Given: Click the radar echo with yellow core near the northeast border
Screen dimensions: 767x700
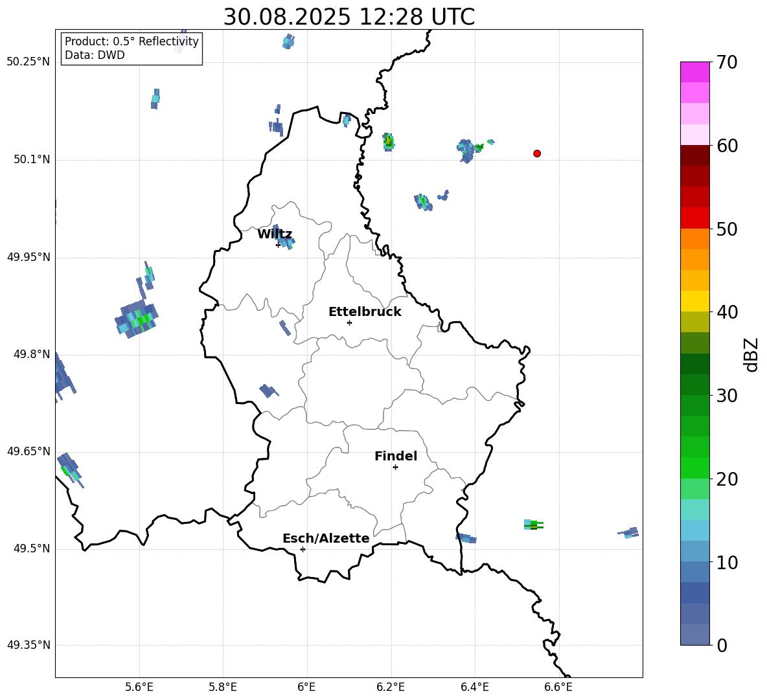Looking at the screenshot, I should (388, 141).
